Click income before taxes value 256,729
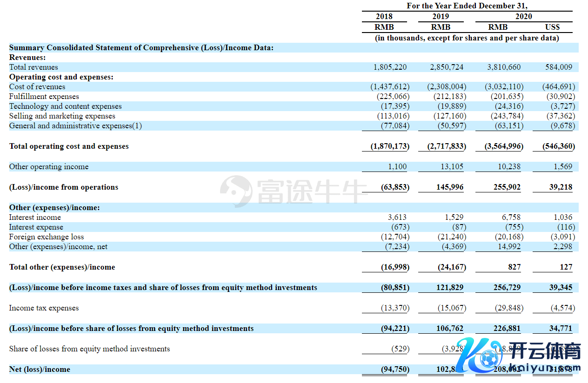The height and width of the screenshot is (383, 588). click(508, 287)
